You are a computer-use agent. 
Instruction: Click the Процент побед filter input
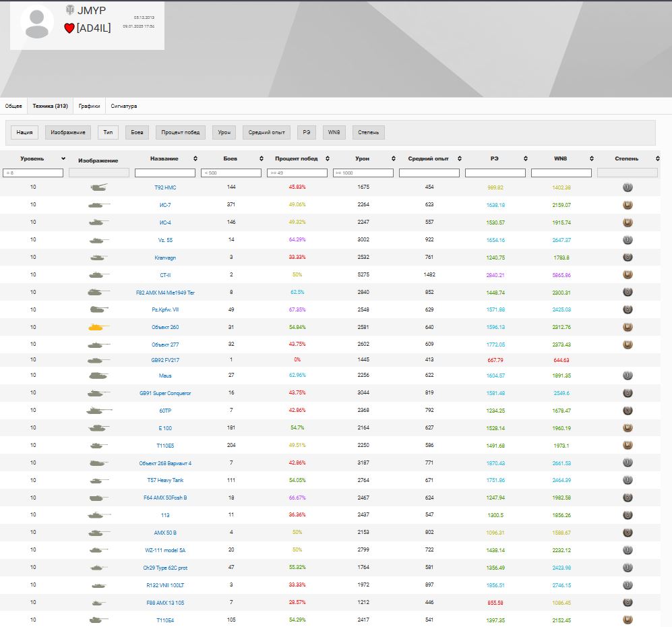[297, 173]
